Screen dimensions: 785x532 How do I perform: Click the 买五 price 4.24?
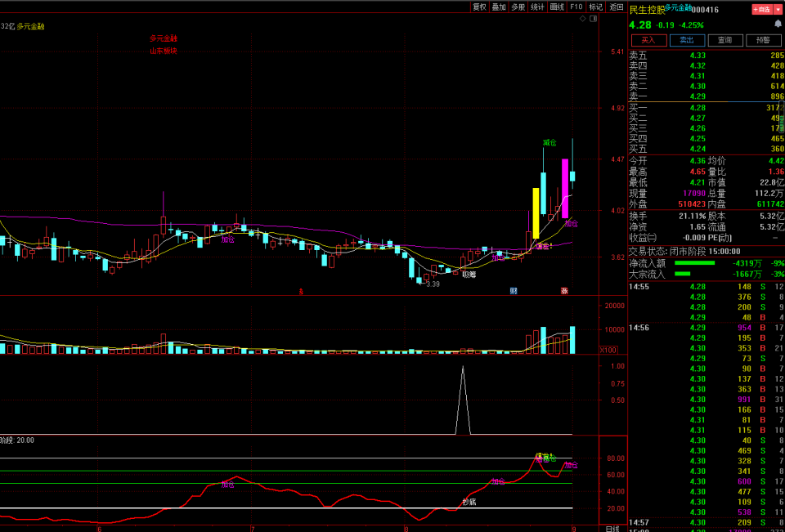click(x=698, y=149)
